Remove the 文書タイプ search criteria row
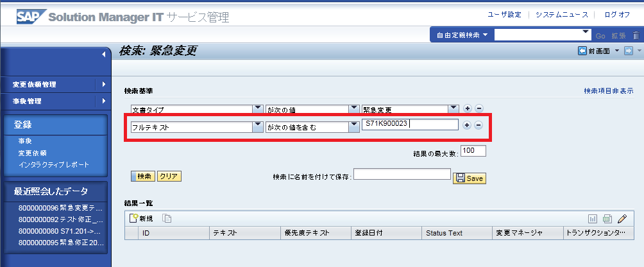644x267 pixels. pyautogui.click(x=479, y=108)
